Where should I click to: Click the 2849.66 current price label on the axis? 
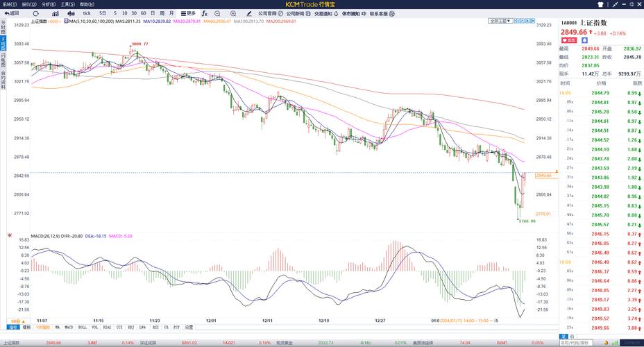tap(546, 176)
